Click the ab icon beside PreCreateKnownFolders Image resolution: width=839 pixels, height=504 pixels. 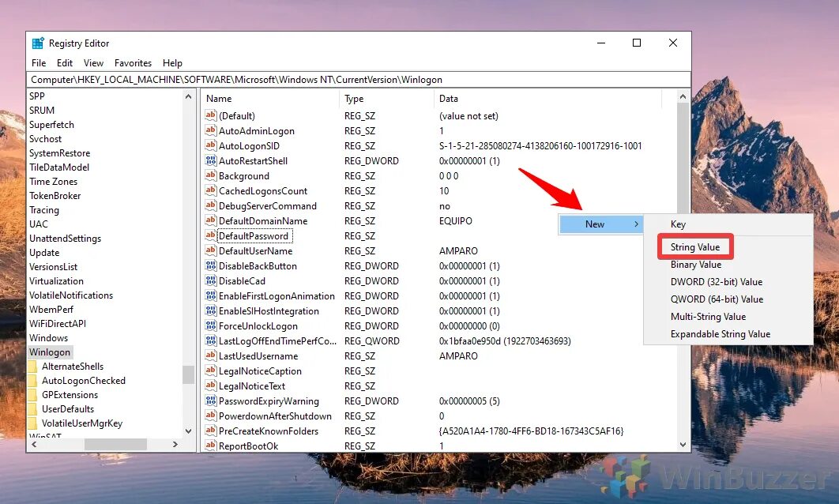[x=211, y=431]
